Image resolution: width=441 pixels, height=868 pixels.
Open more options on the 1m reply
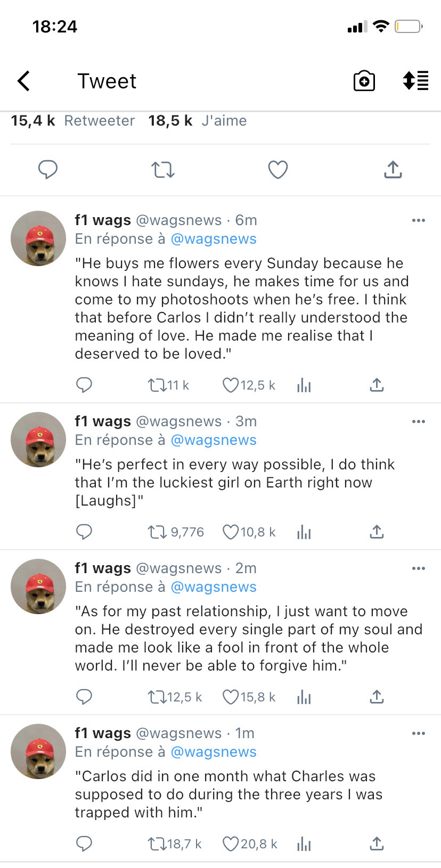coord(419,733)
